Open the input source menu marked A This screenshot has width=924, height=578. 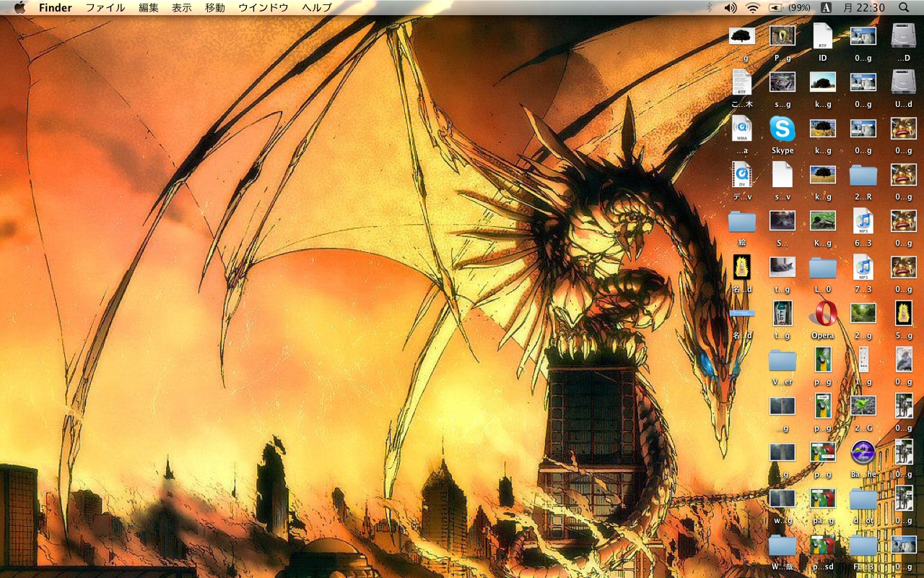pos(827,7)
